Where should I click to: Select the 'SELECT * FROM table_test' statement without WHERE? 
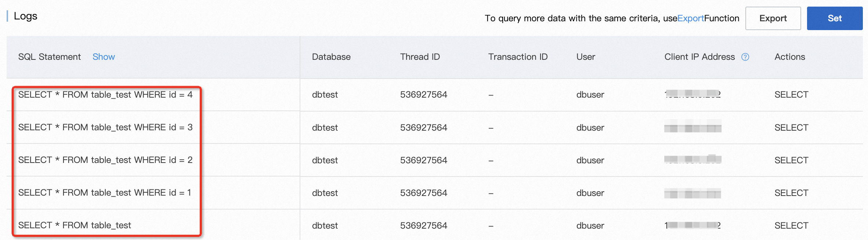pos(75,225)
